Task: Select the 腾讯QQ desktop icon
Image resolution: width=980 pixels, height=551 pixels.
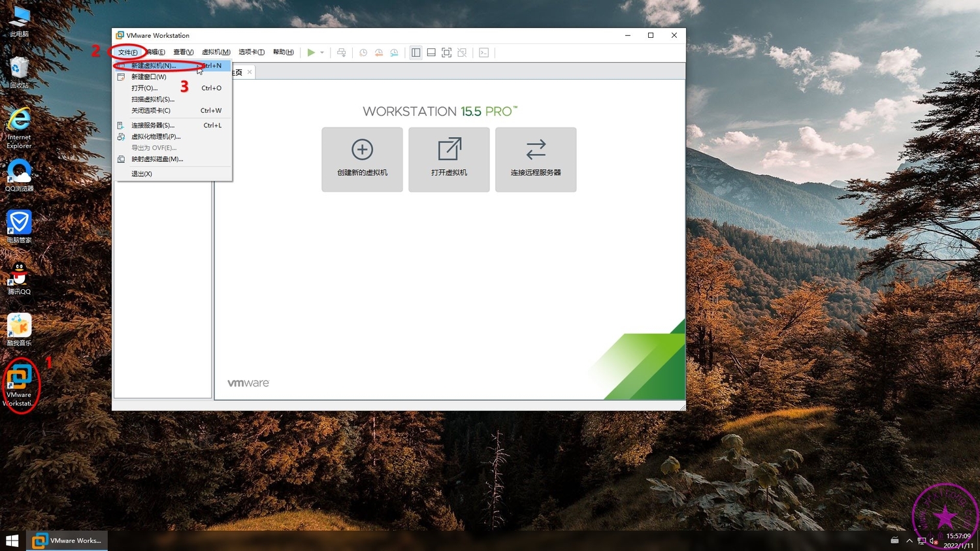Action: 20,279
